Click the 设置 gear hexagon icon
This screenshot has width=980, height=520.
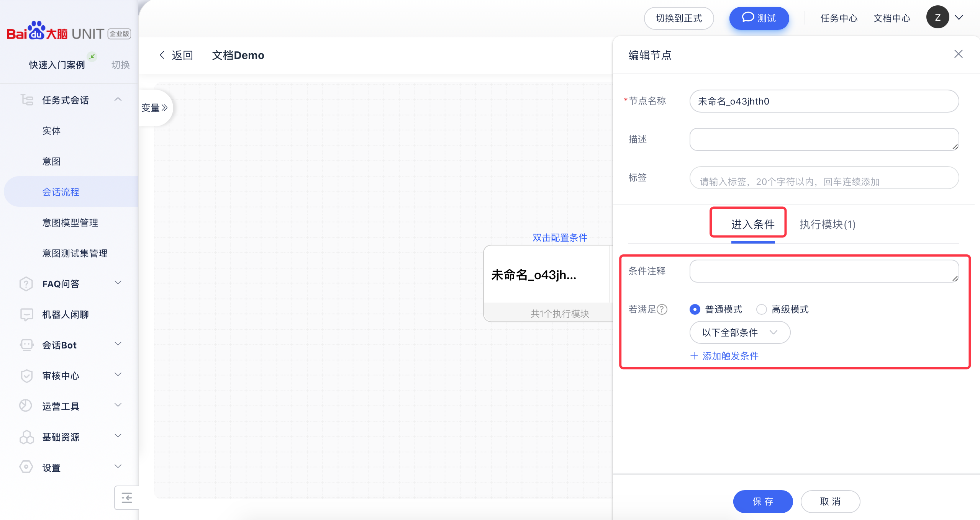click(26, 467)
